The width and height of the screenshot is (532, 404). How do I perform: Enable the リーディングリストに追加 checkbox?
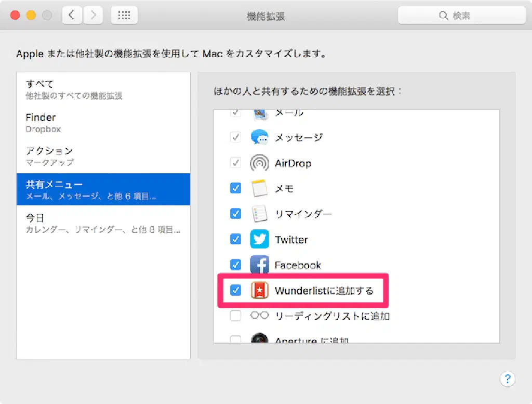click(x=236, y=316)
